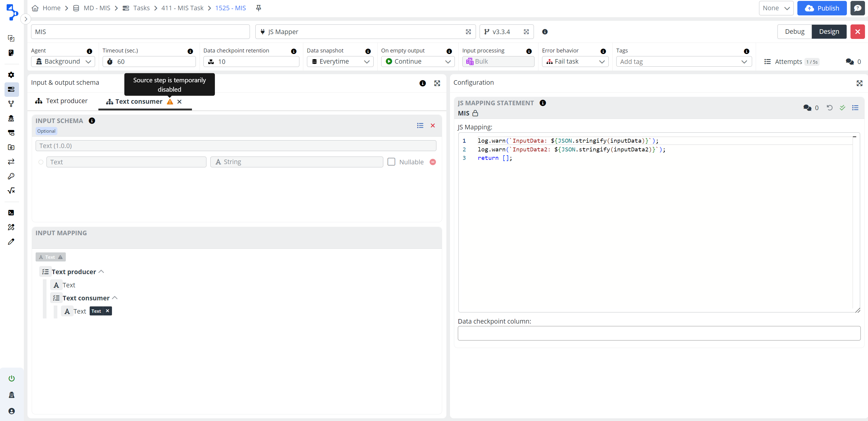Click the input schema list icon
868x421 pixels.
420,126
